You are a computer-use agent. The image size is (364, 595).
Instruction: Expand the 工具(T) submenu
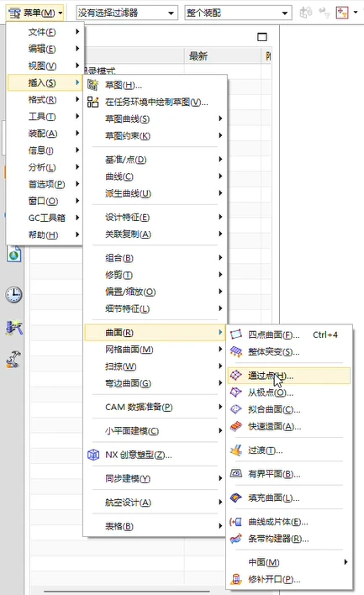coord(45,117)
